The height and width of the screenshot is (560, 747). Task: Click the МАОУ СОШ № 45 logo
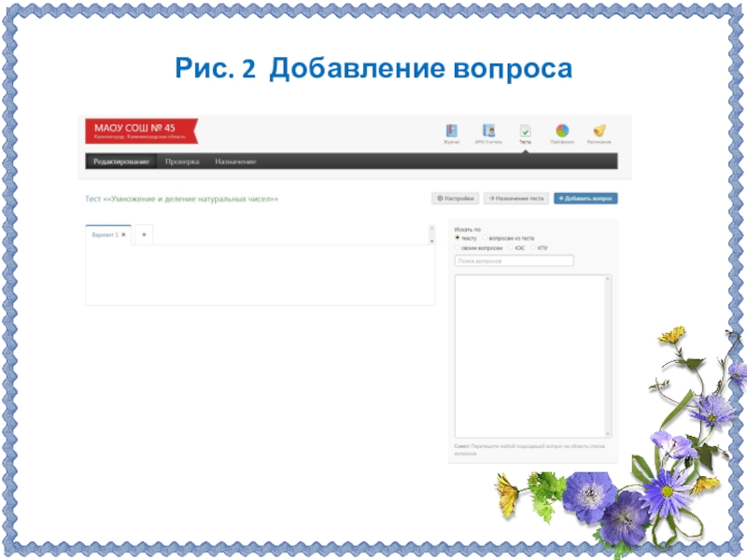point(140,130)
